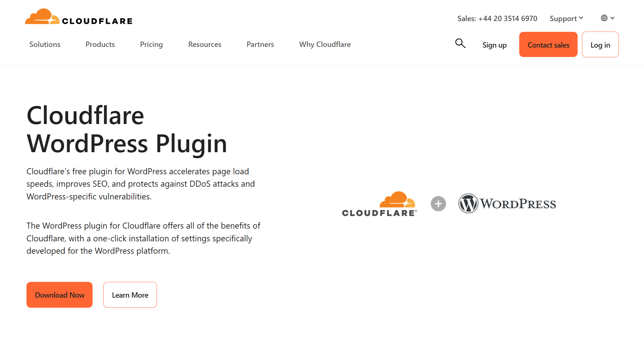644x362 pixels.
Task: Click the Contact sales button
Action: (548, 45)
